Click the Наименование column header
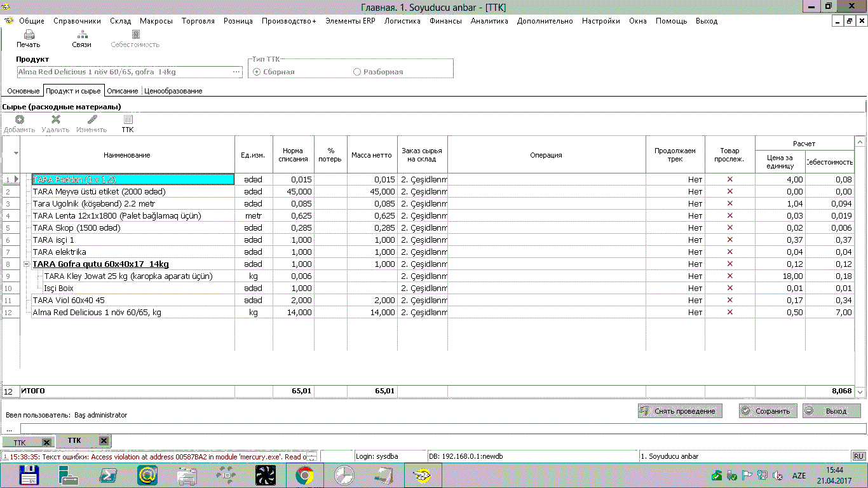 (x=127, y=155)
